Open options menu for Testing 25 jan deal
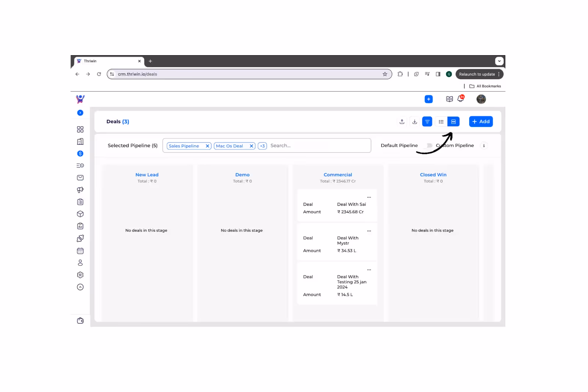The height and width of the screenshot is (392, 588). tap(369, 270)
